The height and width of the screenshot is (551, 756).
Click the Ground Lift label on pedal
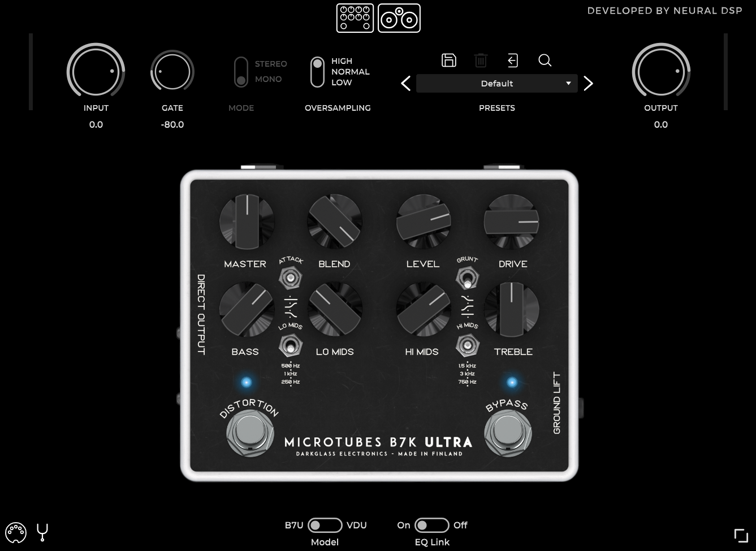tap(557, 403)
